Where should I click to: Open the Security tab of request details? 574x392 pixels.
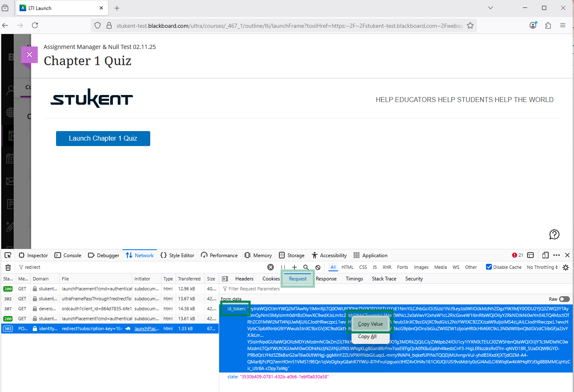414,279
